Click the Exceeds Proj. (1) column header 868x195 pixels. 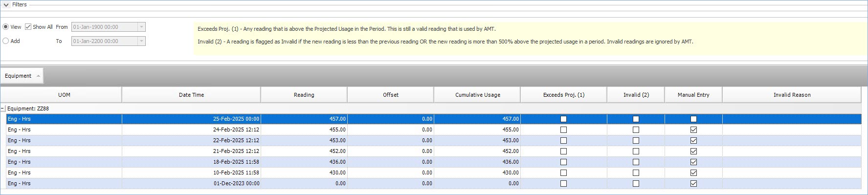[x=564, y=95]
